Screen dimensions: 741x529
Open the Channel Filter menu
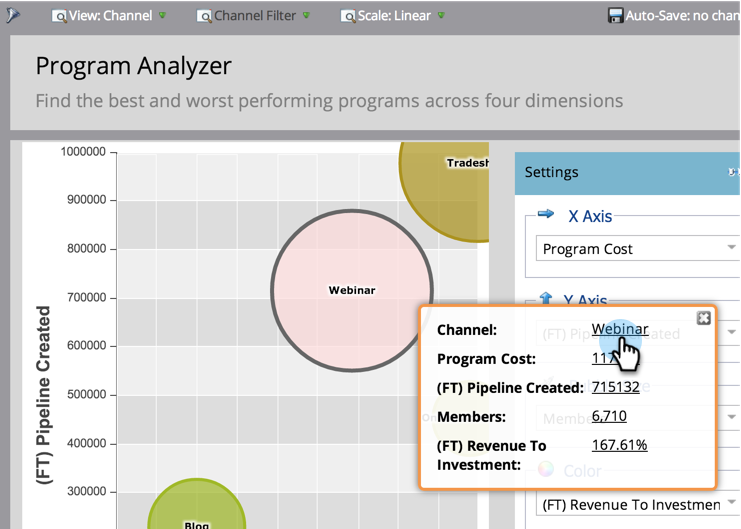(254, 16)
